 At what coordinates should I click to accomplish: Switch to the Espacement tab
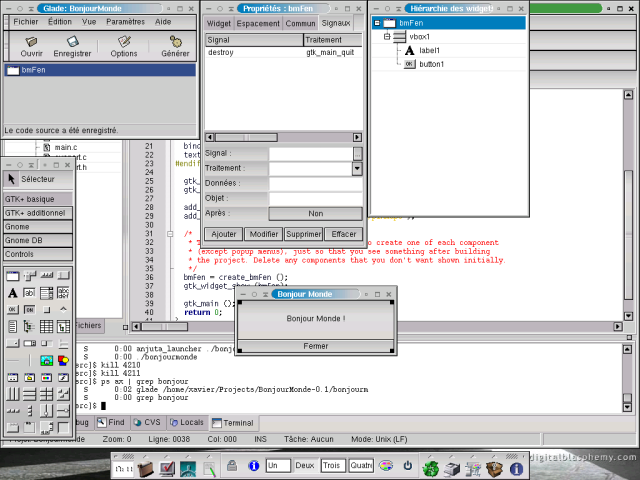(258, 23)
